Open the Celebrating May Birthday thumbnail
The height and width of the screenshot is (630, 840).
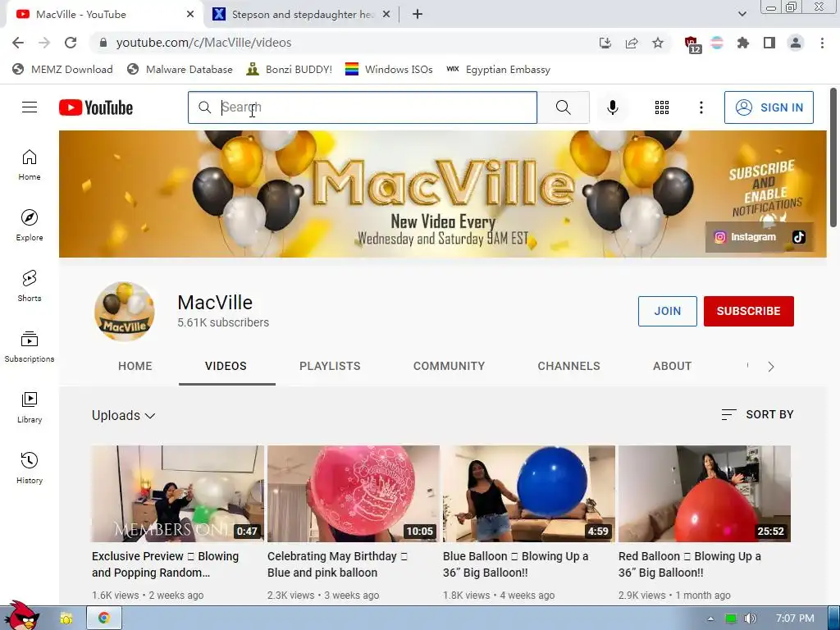pos(353,493)
